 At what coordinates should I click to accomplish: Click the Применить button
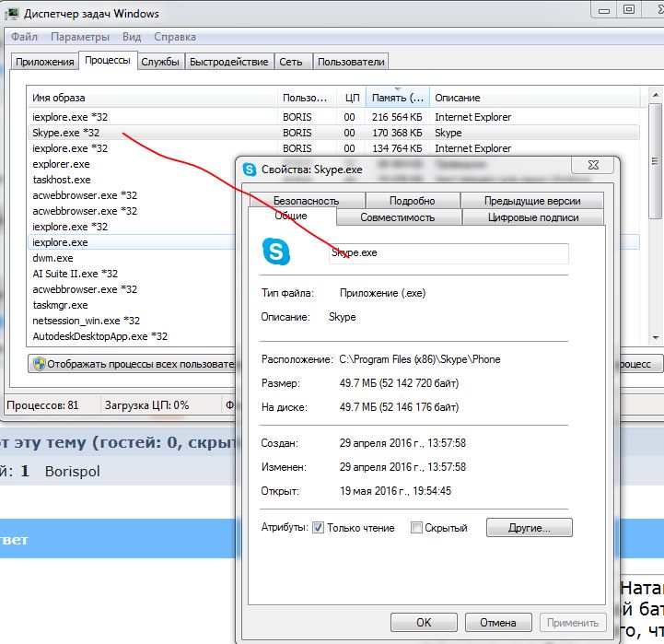[x=573, y=623]
